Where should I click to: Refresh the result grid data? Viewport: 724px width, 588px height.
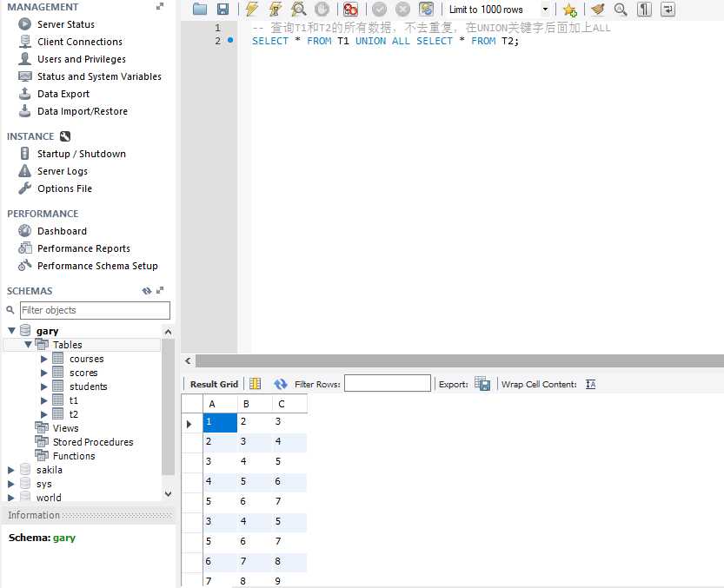[x=280, y=384]
